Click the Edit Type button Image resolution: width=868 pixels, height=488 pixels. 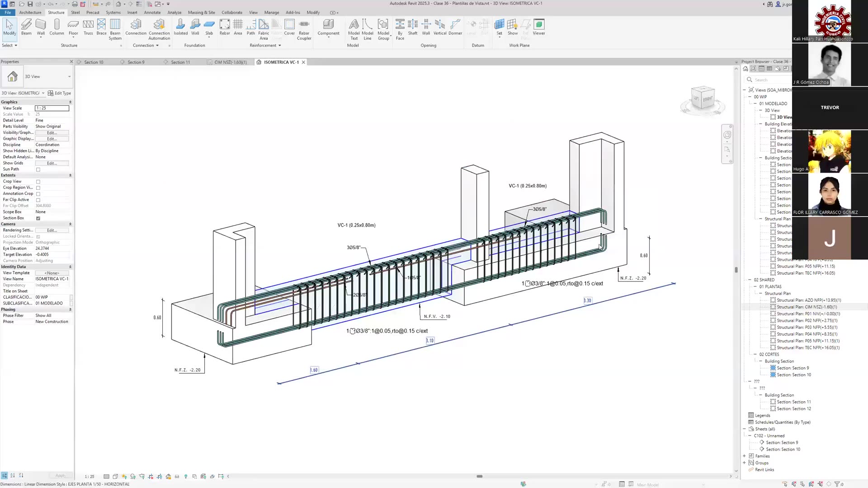point(60,93)
